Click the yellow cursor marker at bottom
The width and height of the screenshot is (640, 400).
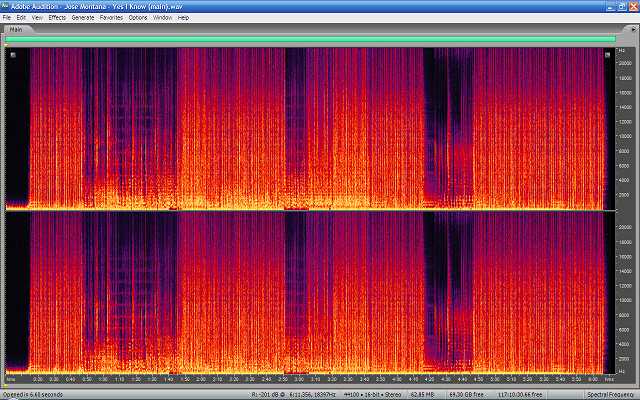click(6, 385)
